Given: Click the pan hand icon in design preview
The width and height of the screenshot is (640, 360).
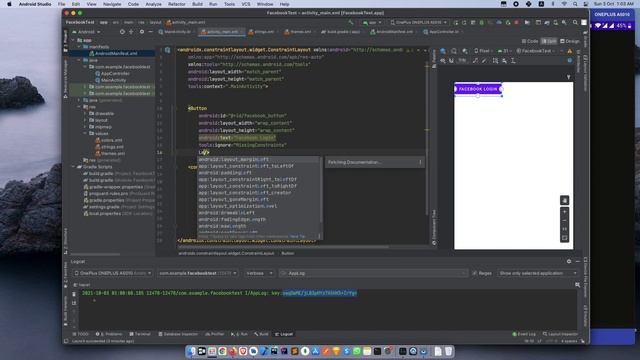Looking at the screenshot, I should pyautogui.click(x=564, y=200).
